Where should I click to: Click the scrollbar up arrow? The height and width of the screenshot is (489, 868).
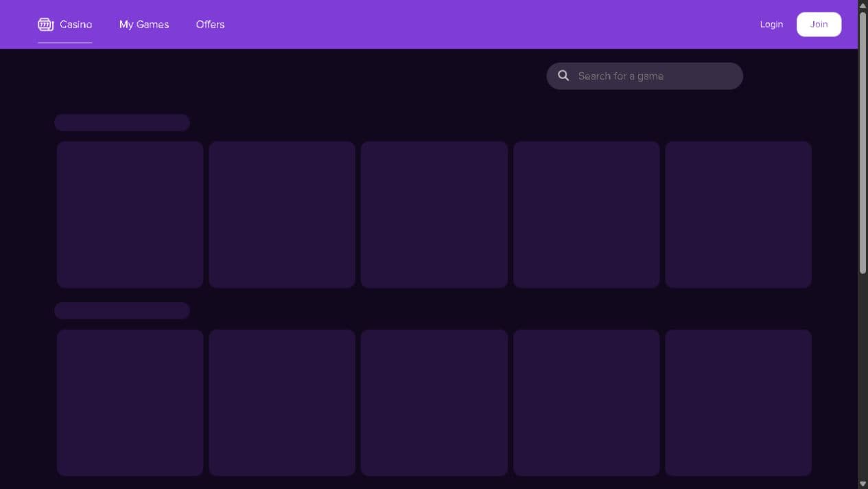coord(863,5)
